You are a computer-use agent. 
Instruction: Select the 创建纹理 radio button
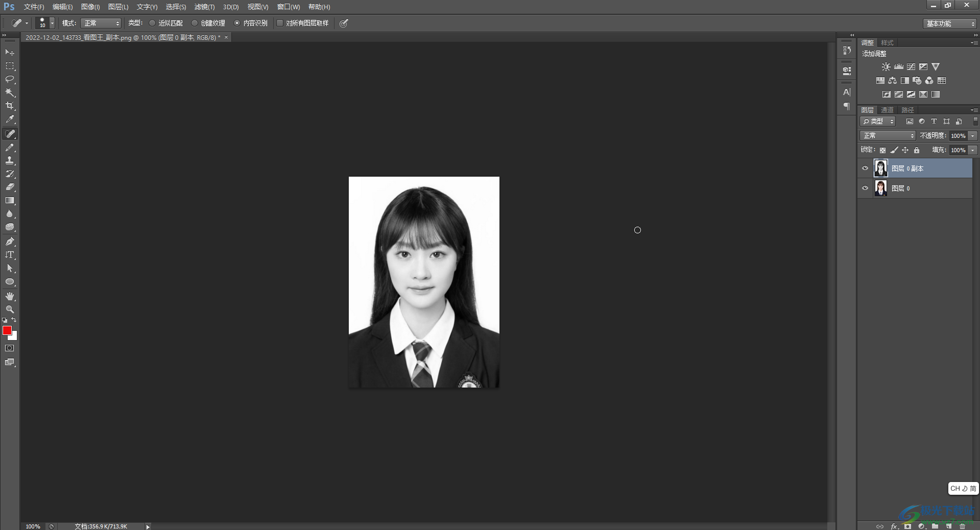(195, 23)
